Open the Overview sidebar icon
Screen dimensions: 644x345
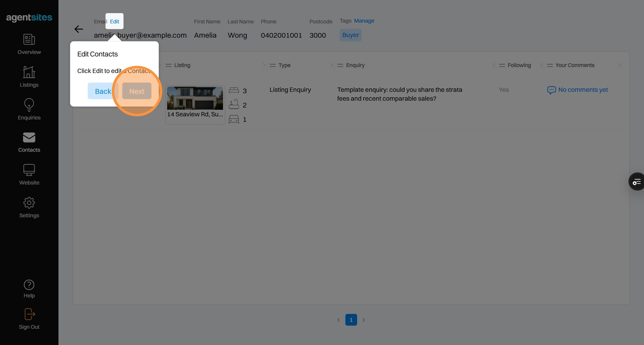pyautogui.click(x=29, y=40)
